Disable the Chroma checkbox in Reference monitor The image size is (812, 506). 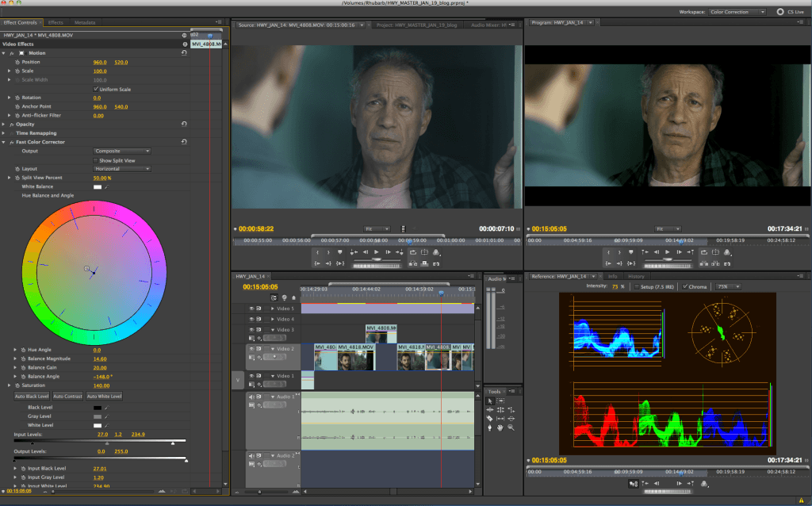(x=685, y=286)
